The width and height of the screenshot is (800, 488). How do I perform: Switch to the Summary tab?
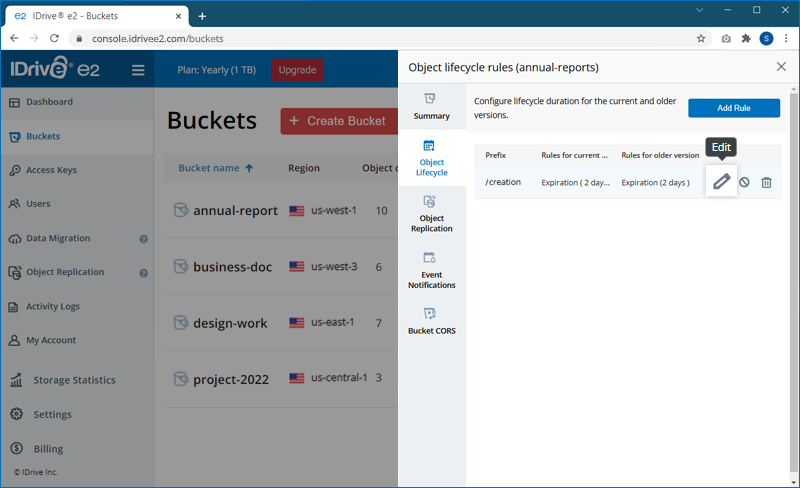(431, 107)
